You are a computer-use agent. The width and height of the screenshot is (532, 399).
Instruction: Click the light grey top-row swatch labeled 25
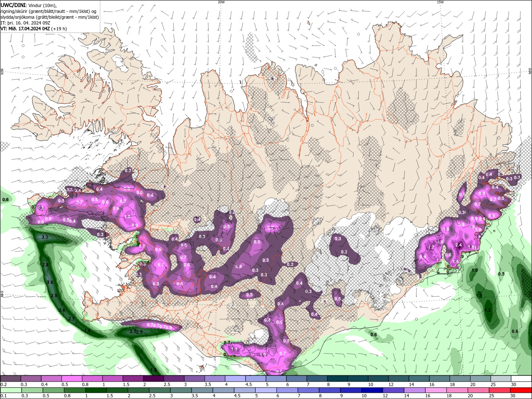pyautogui.click(x=501, y=379)
